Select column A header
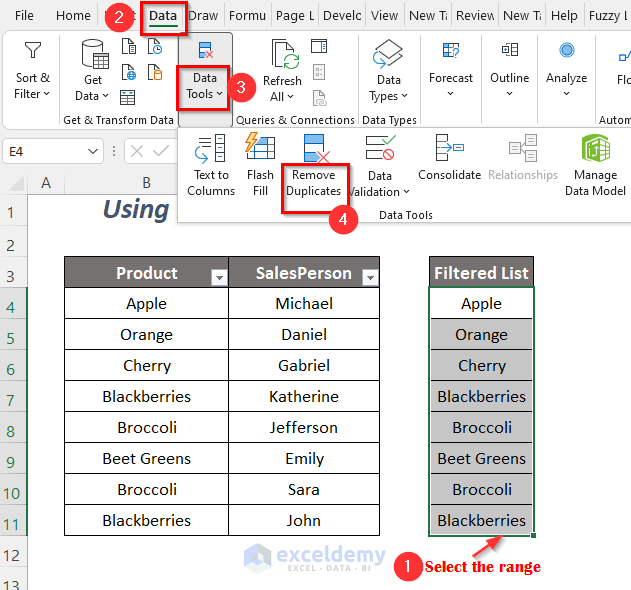The height and width of the screenshot is (590, 631). [x=46, y=183]
